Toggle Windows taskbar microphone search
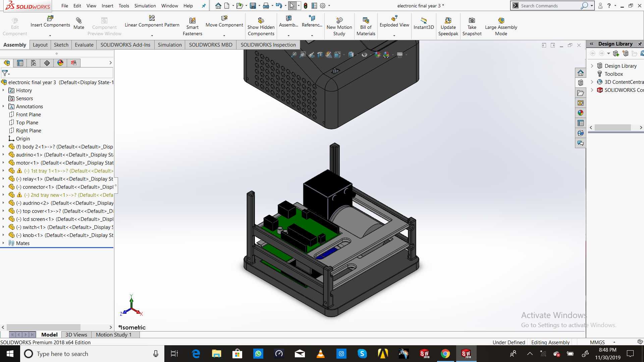 (156, 354)
